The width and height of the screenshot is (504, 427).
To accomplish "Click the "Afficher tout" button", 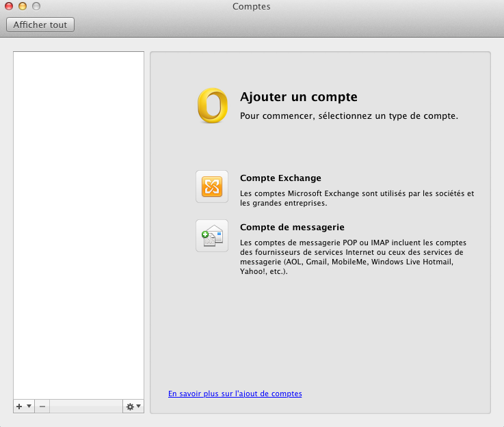I will (40, 25).
